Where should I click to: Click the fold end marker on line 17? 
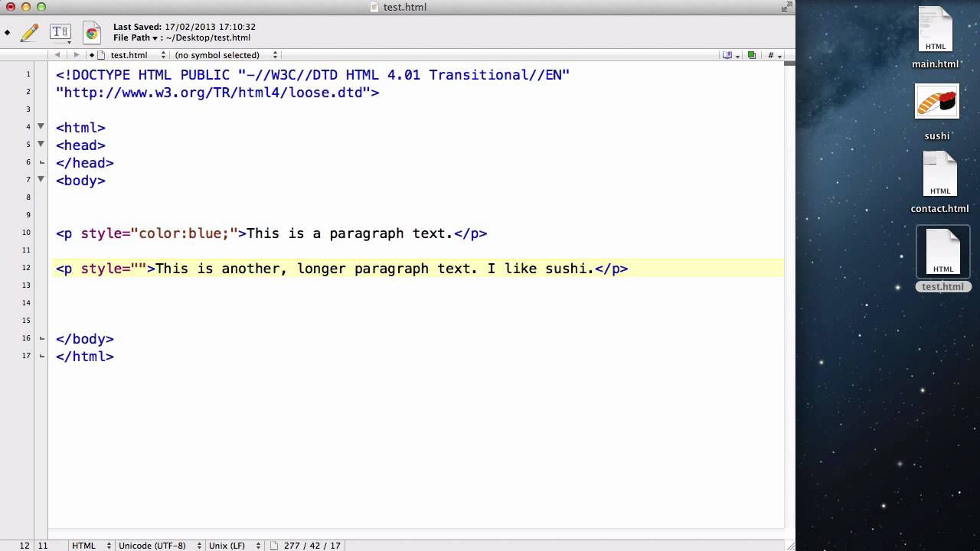pyautogui.click(x=41, y=356)
